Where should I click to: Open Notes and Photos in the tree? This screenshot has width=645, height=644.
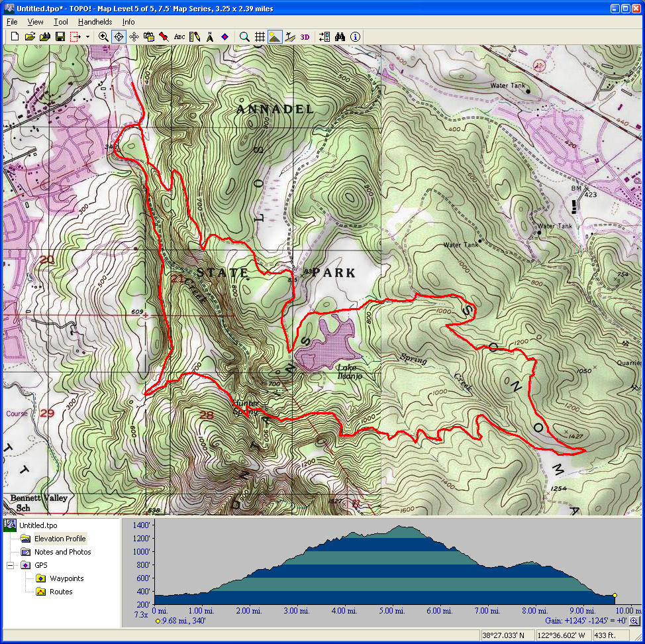pyautogui.click(x=62, y=552)
